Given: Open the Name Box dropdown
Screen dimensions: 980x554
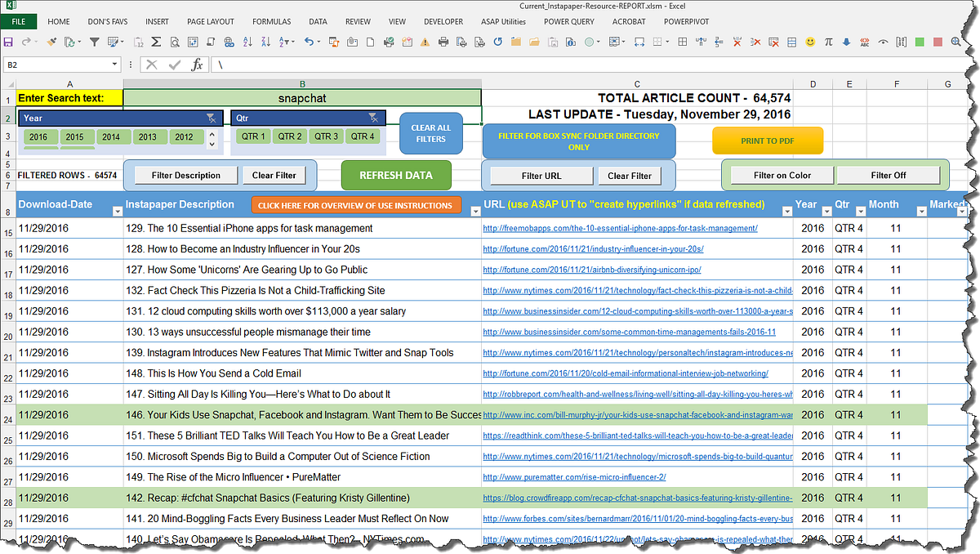Looking at the screenshot, I should tap(115, 63).
